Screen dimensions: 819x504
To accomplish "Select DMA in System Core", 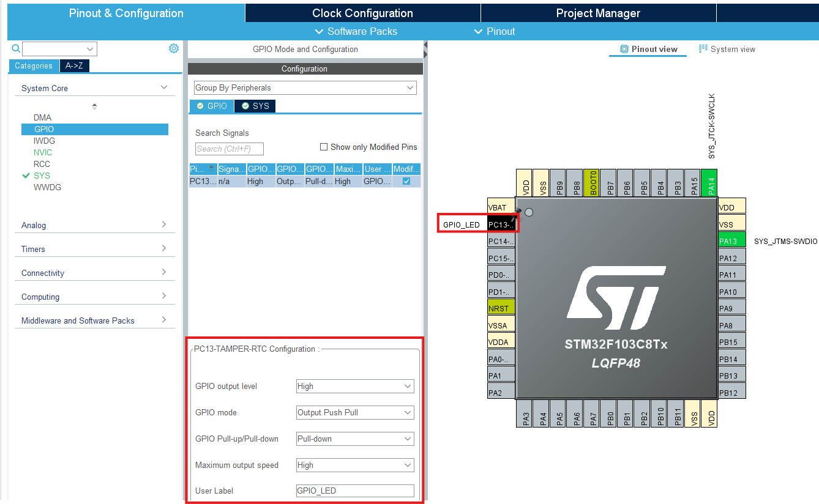I will coord(42,117).
